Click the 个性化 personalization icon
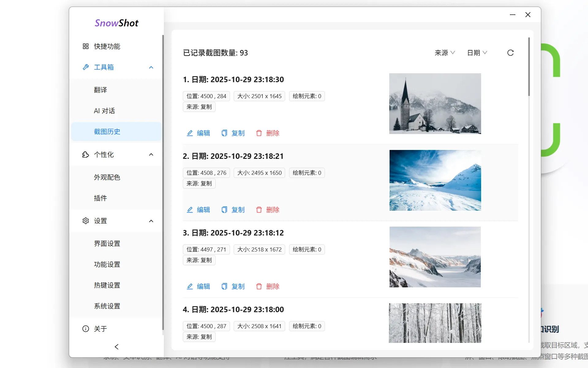Screen dimensions: 588x368 (x=86, y=155)
